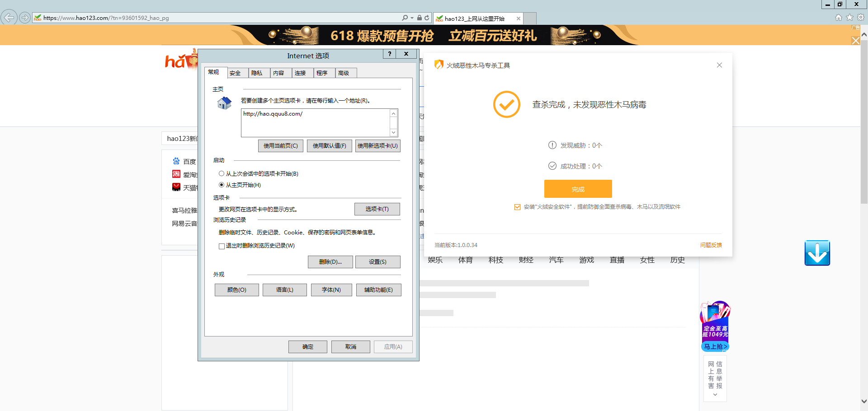Open the IE tools gear icon

[x=861, y=18]
